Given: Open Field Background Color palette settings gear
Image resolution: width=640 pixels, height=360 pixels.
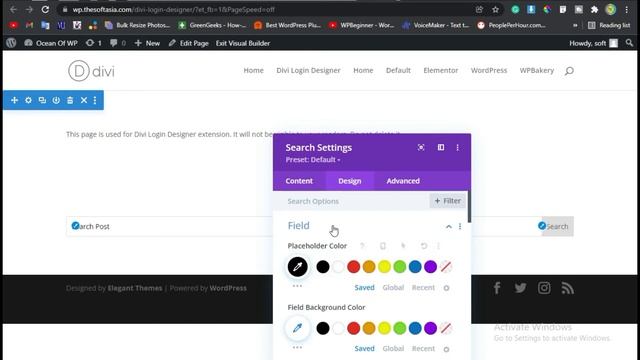Looking at the screenshot, I should (447, 349).
